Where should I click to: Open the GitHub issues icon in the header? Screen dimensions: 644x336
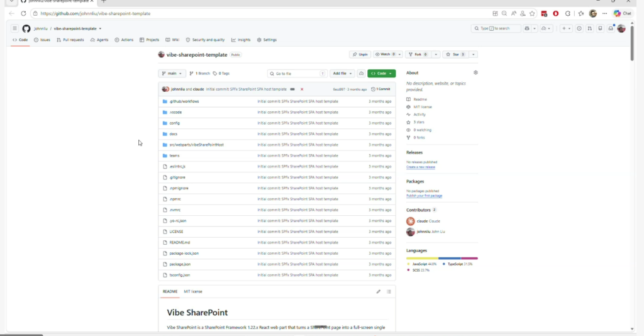pyautogui.click(x=579, y=28)
